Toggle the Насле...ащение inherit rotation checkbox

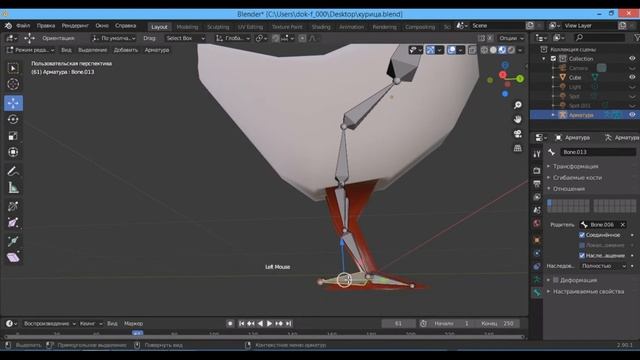pos(582,256)
